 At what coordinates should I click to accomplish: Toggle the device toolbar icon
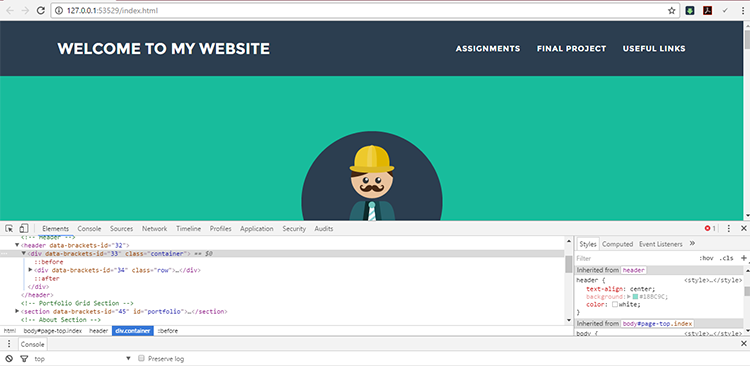[24, 229]
